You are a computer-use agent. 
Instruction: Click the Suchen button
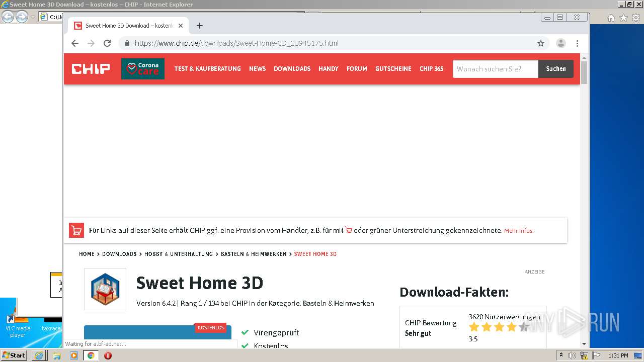(x=556, y=69)
